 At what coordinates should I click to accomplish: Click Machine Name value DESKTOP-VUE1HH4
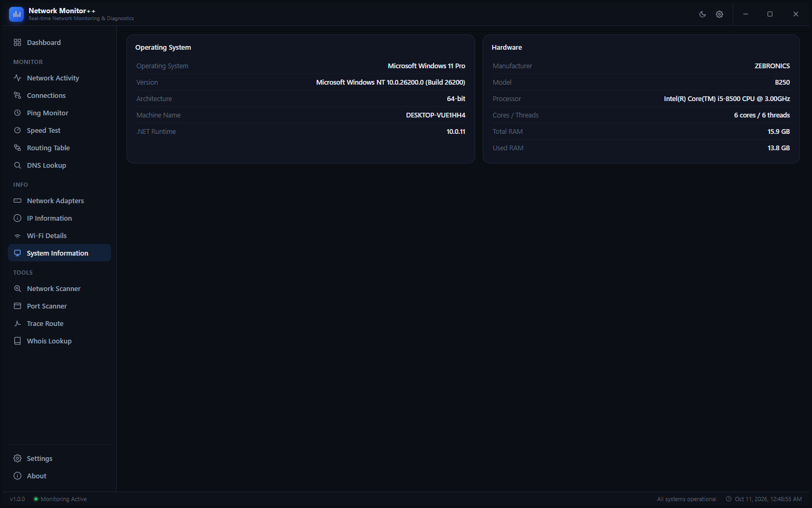click(436, 115)
